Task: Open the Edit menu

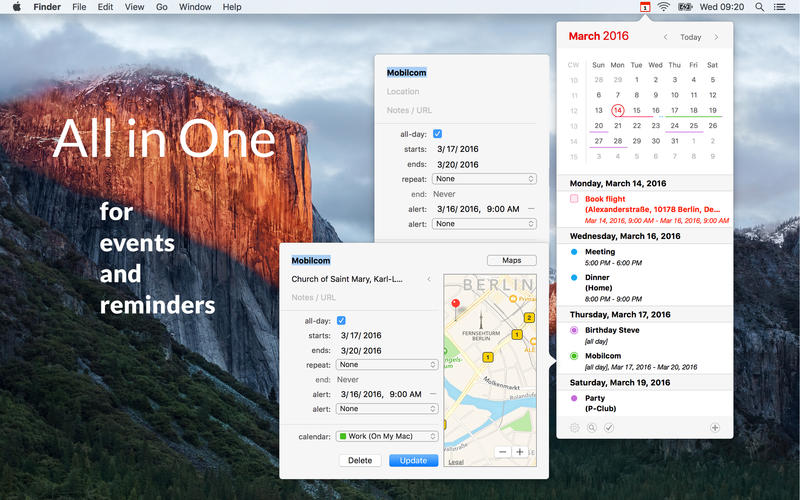Action: coord(105,7)
